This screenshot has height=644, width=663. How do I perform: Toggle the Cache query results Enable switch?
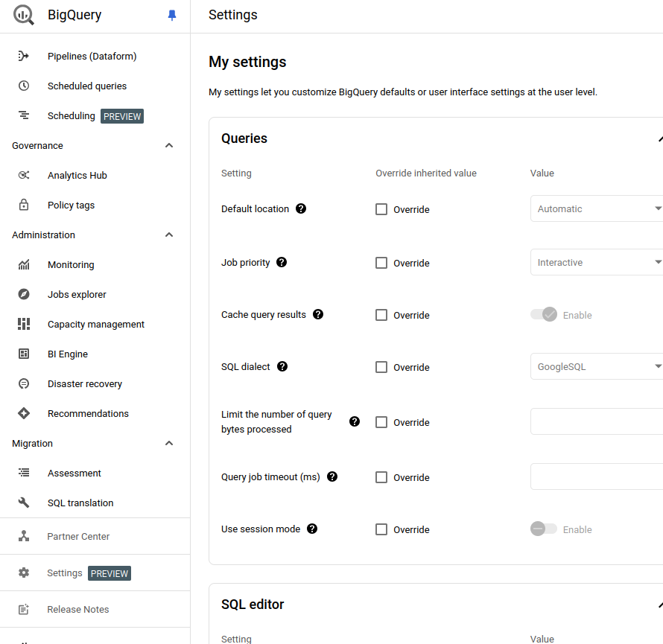tap(544, 314)
